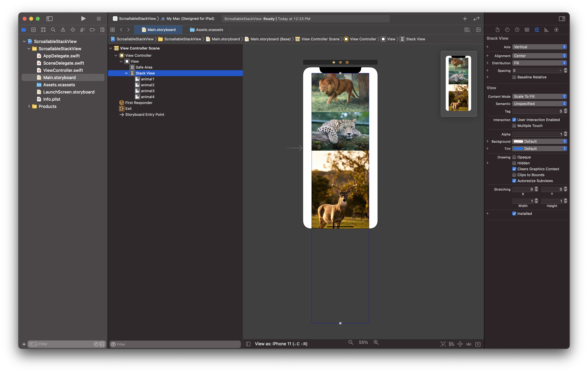Open the Connections inspector icon

click(556, 30)
